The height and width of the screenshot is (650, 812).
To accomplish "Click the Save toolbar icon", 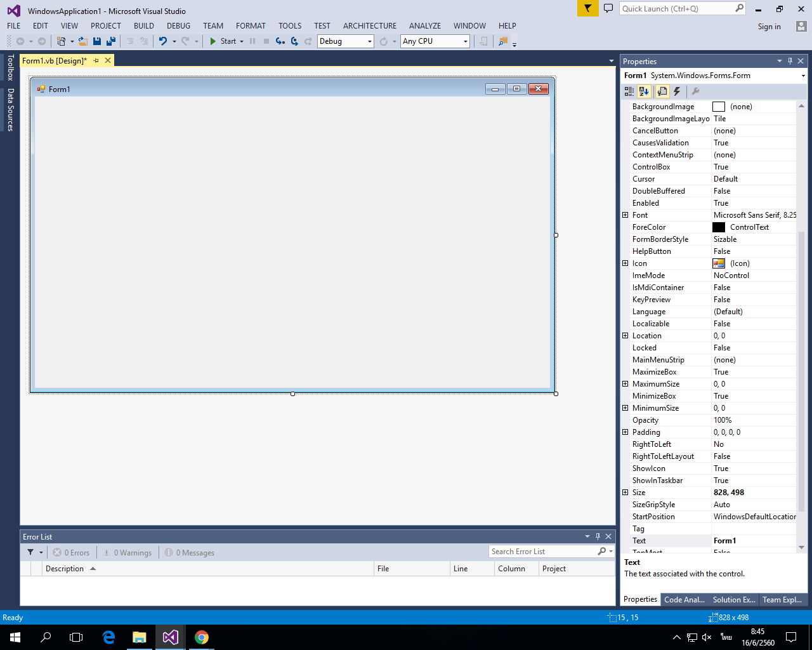I will point(97,41).
